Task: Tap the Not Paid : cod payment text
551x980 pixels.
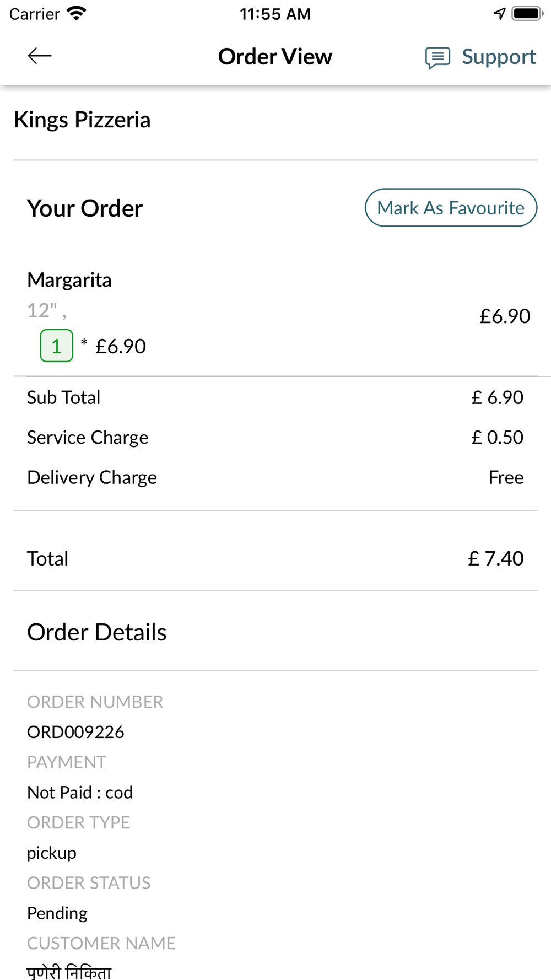Action: point(80,793)
